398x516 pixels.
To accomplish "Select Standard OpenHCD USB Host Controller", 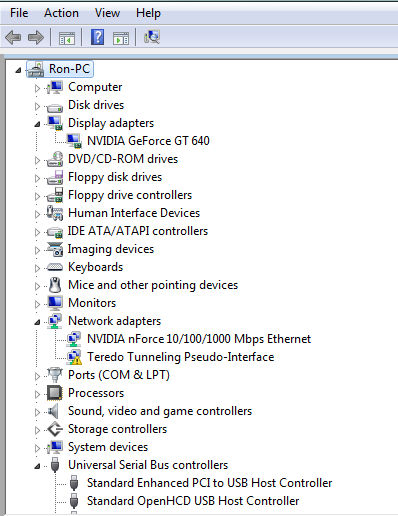I will pos(193,501).
